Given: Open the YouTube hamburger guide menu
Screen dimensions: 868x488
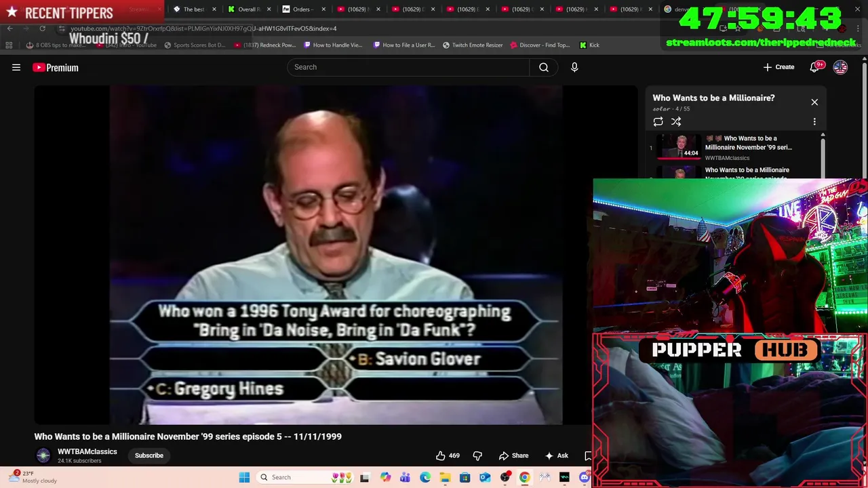Looking at the screenshot, I should (16, 67).
